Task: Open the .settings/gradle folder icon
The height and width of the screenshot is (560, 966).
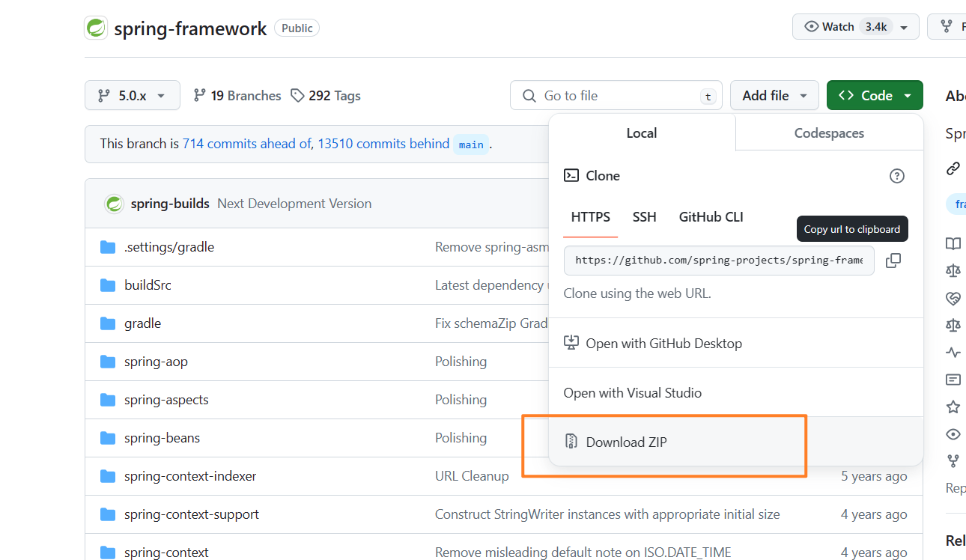Action: 108,247
